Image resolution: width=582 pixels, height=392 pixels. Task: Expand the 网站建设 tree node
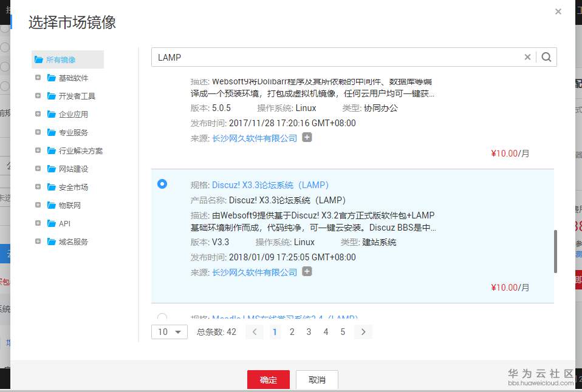point(38,168)
